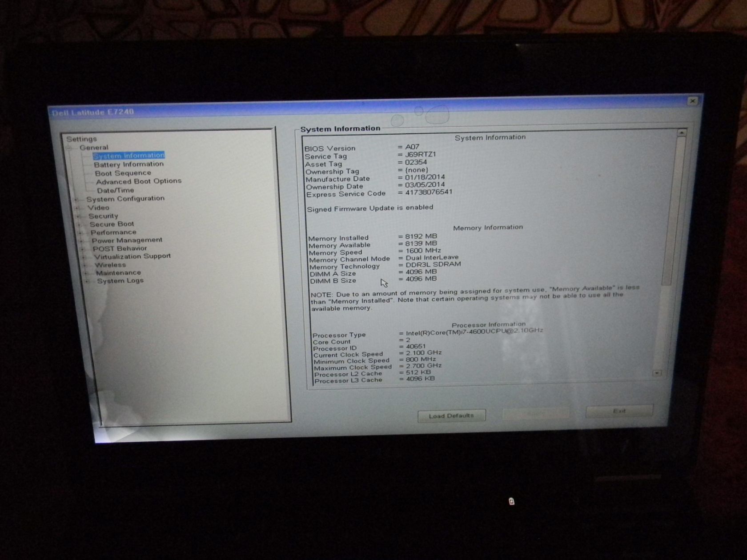
Task: Click the Memory Technology value DDR3L SDRAM
Action: (433, 264)
